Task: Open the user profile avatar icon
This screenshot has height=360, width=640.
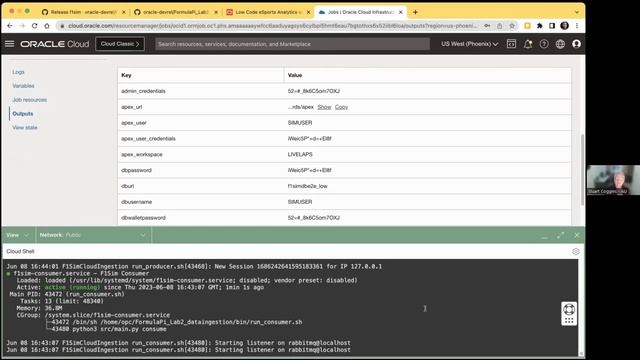Action: point(576,44)
